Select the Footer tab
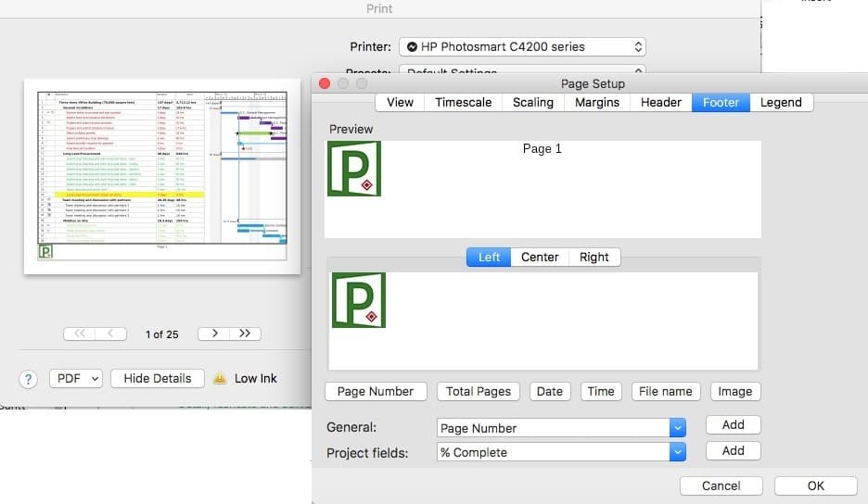The height and width of the screenshot is (504, 868). (x=721, y=102)
